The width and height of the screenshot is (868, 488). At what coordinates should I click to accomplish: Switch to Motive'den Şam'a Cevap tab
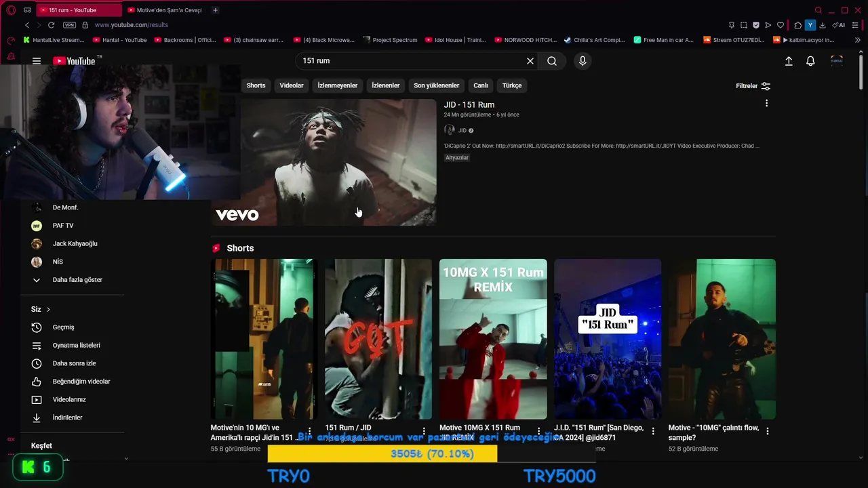[x=165, y=10]
